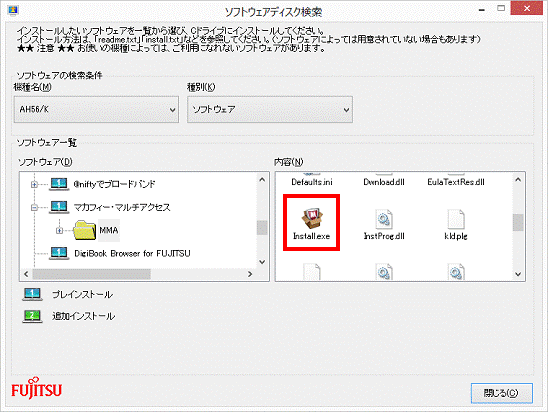Click the Defaults.ini file name

pos(312,182)
